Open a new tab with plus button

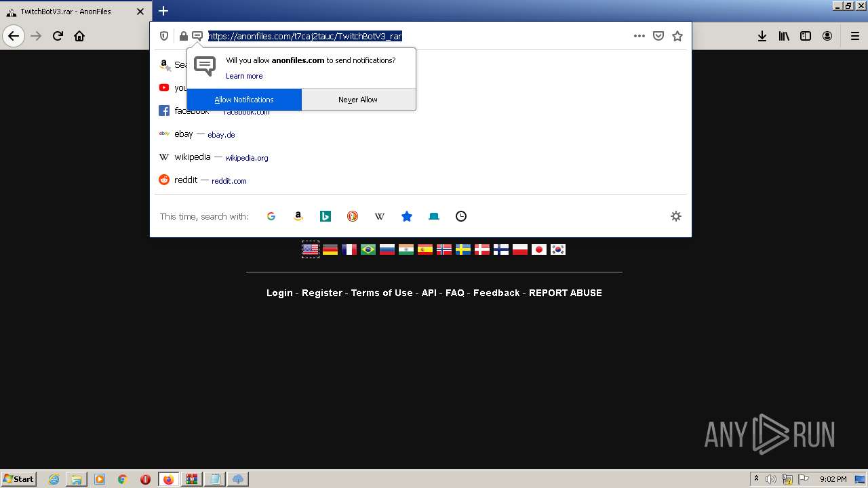coord(163,11)
